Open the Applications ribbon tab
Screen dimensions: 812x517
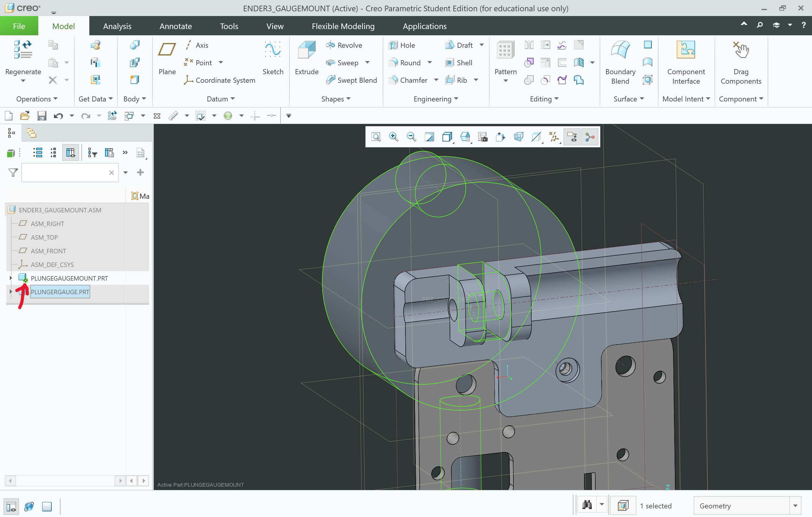click(x=424, y=26)
